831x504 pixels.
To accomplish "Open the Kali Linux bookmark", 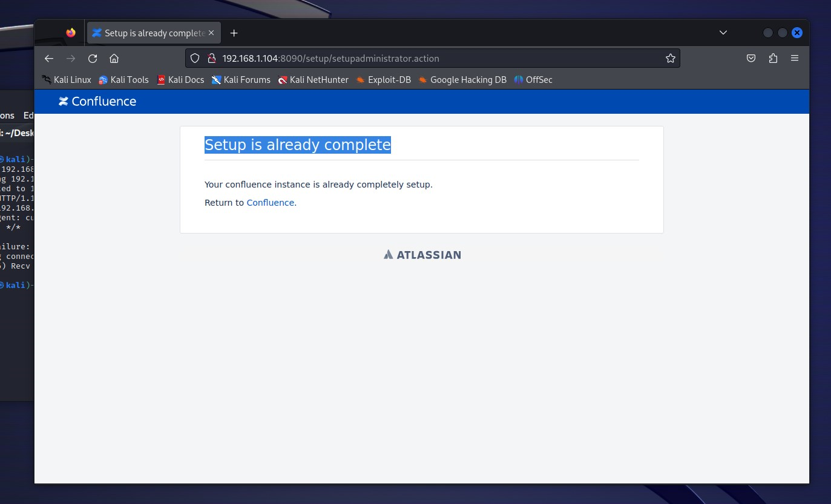I will pyautogui.click(x=67, y=79).
